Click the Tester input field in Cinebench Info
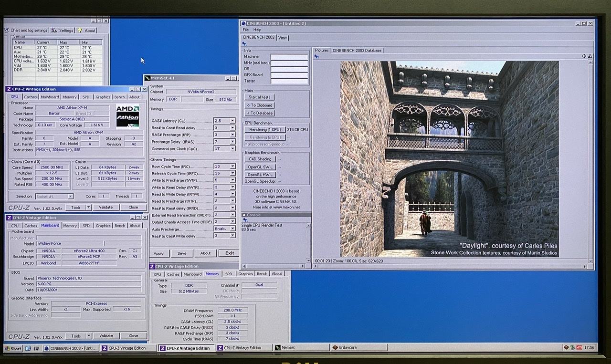The height and width of the screenshot is (364, 611). tap(289, 81)
